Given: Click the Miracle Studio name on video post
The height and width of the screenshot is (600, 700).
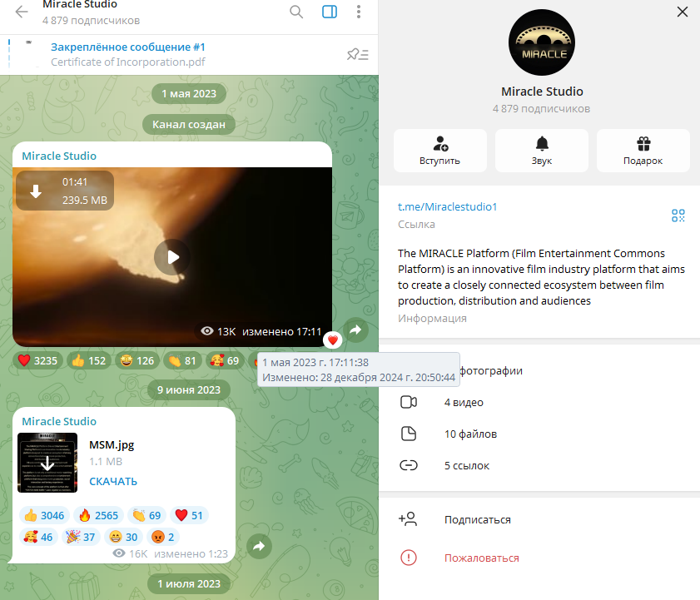Looking at the screenshot, I should pyautogui.click(x=59, y=156).
